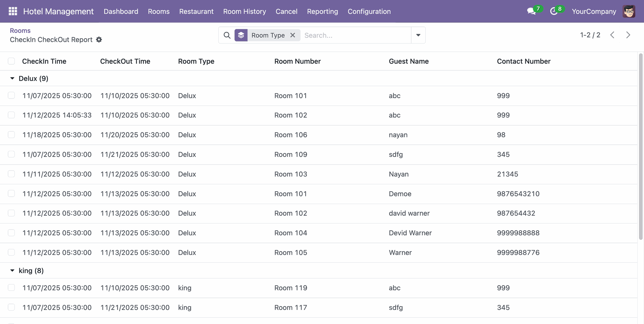Click the gear icon beside CheckIn CheckOut Report
The image size is (644, 324).
99,40
